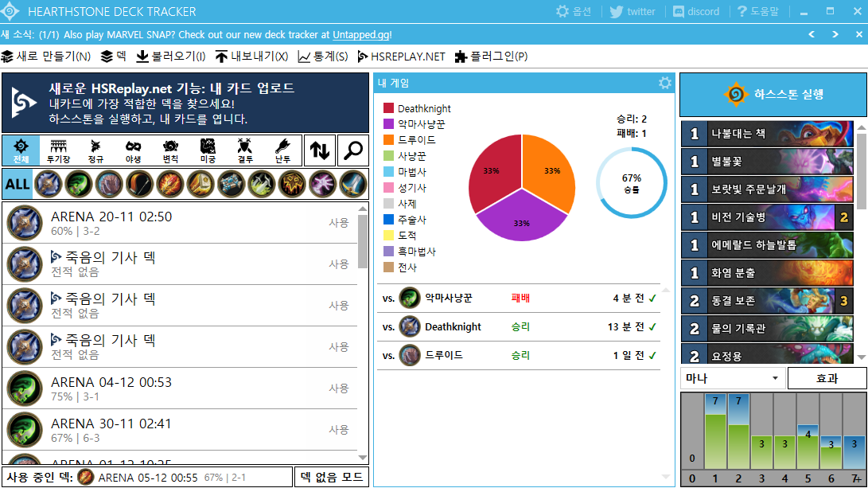Image resolution: width=868 pixels, height=488 pixels.
Task: Select card 나불대는 책
Action: pyautogui.click(x=767, y=134)
